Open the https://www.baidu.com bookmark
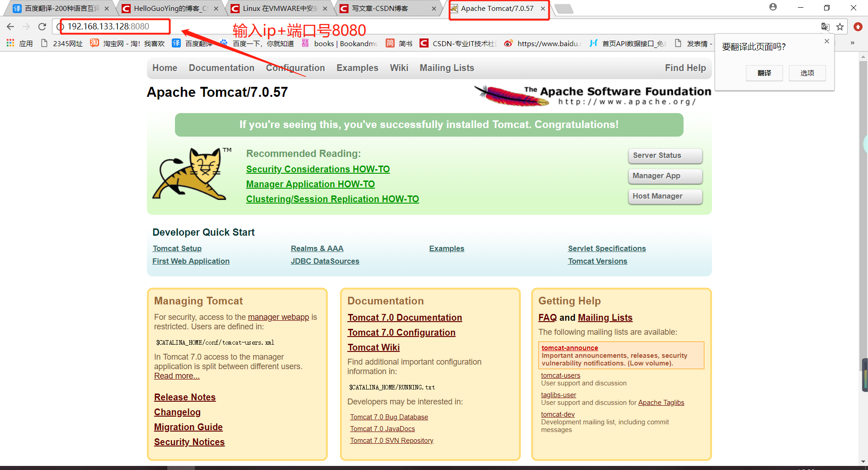 (x=543, y=43)
